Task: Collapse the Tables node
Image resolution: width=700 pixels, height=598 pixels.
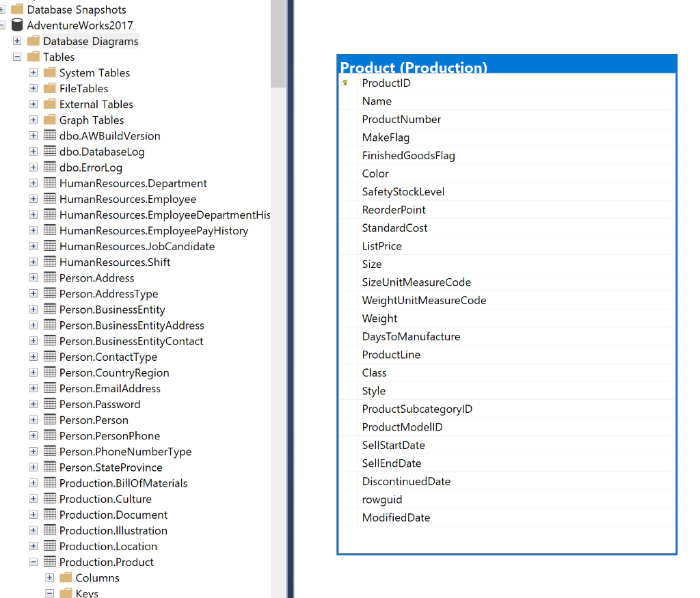Action: (x=17, y=57)
